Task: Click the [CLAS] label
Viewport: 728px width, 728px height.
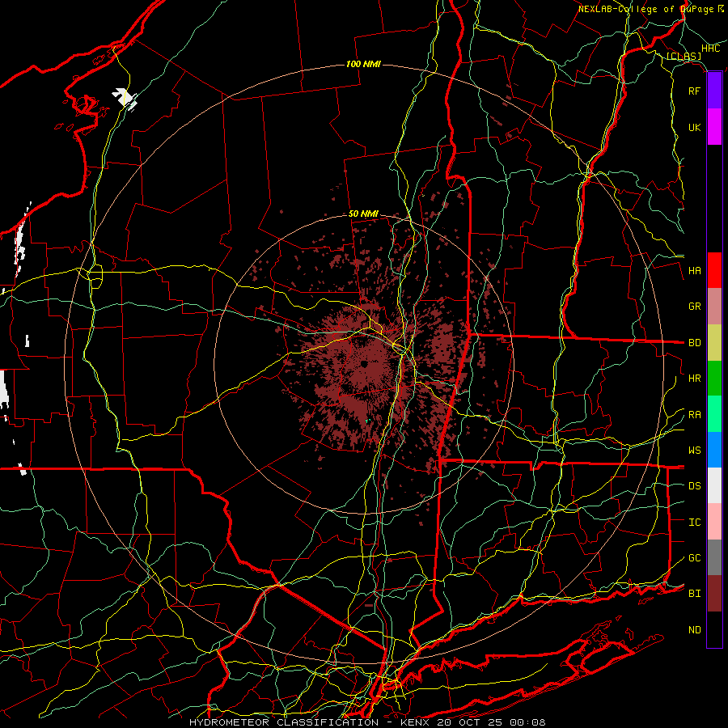Action: coord(684,57)
